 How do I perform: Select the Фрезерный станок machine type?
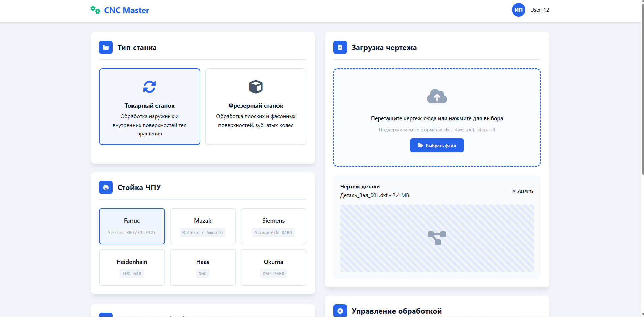coord(256,107)
